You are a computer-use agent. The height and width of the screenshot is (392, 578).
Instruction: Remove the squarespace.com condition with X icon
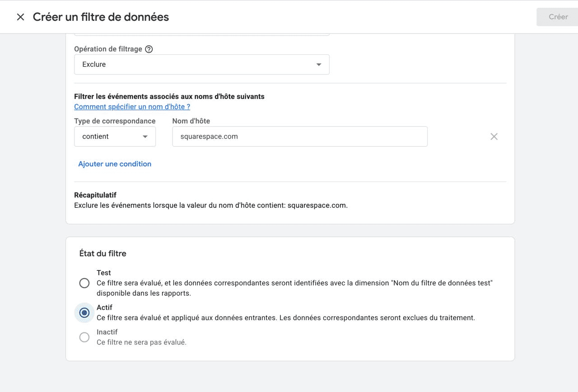494,136
